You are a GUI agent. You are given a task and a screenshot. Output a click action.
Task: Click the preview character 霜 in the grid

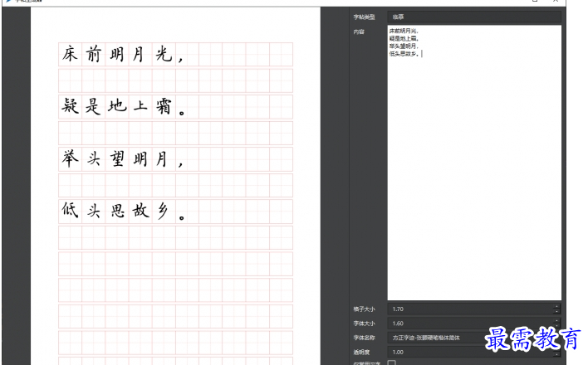(x=164, y=106)
